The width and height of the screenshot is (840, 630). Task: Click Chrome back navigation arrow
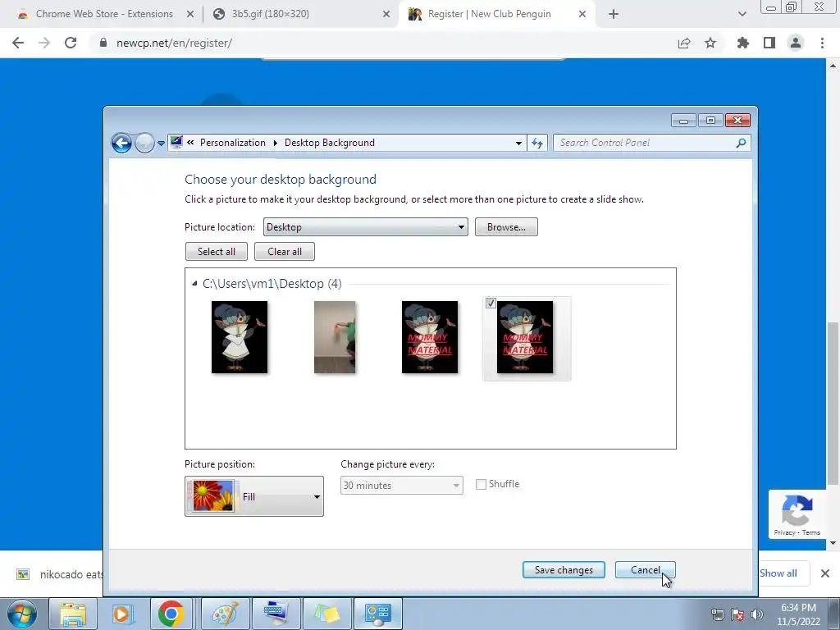tap(18, 43)
